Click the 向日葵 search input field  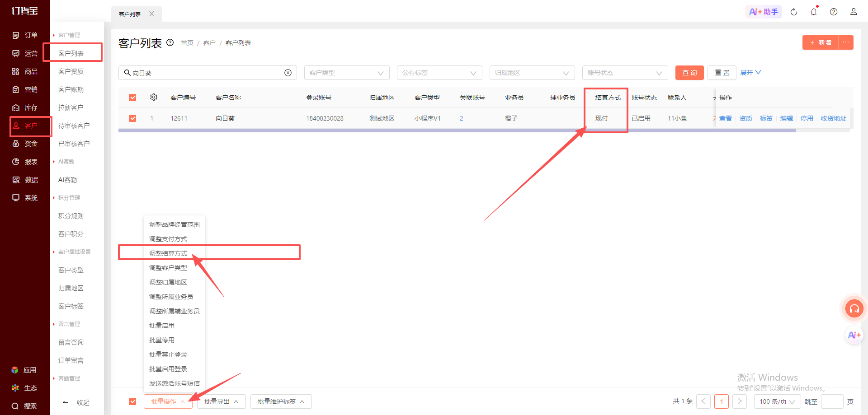pyautogui.click(x=208, y=73)
